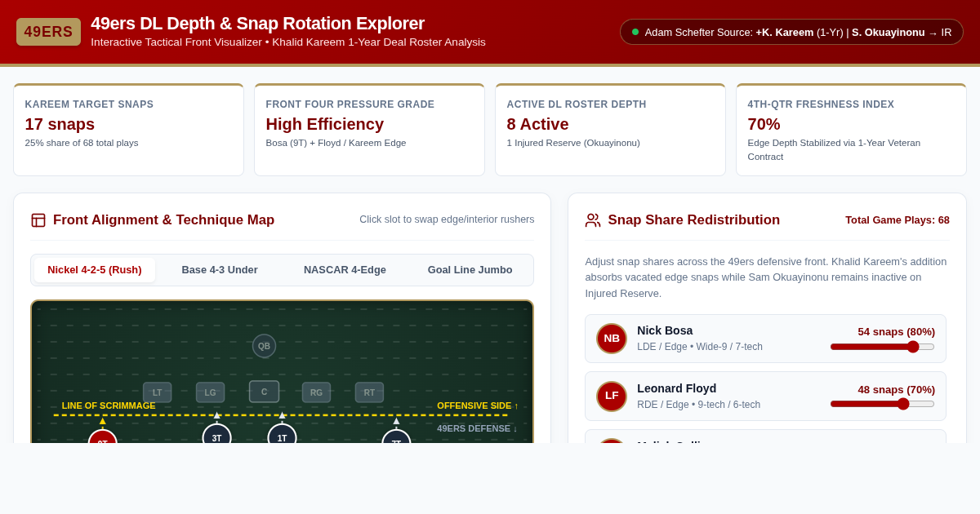Click 'RDE / Edge • 9-tech / 6-tech' text

(x=699, y=405)
